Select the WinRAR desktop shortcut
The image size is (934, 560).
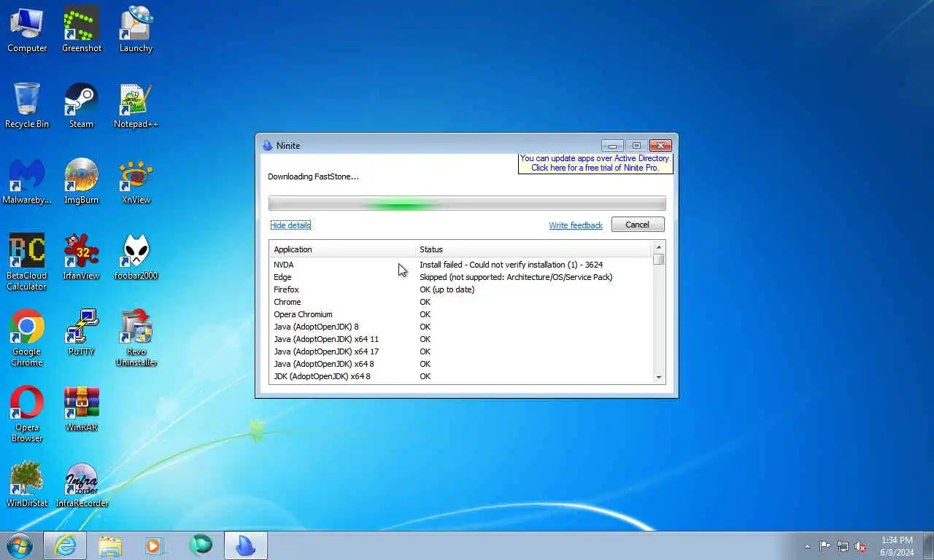81,409
